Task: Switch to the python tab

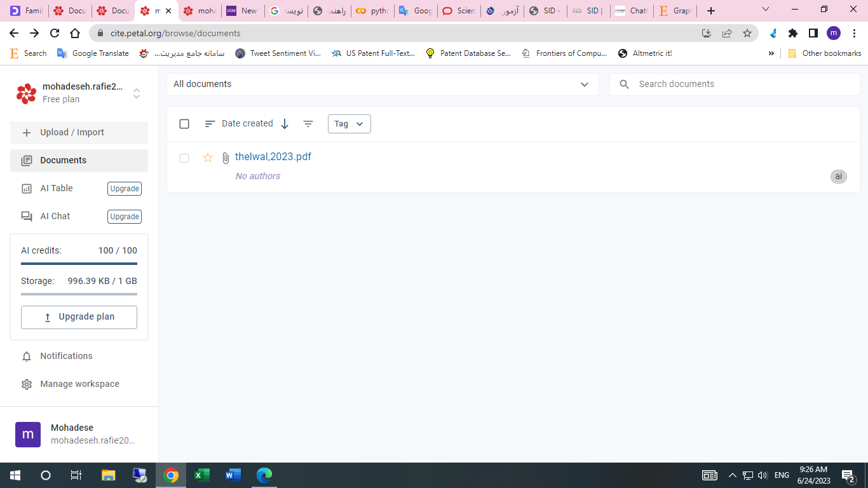Action: coord(372,11)
